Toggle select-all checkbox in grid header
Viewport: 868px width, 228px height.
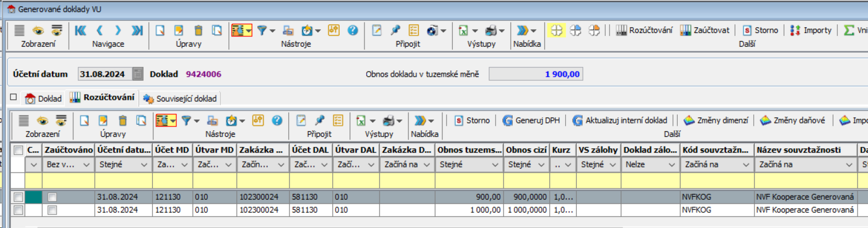(18, 150)
